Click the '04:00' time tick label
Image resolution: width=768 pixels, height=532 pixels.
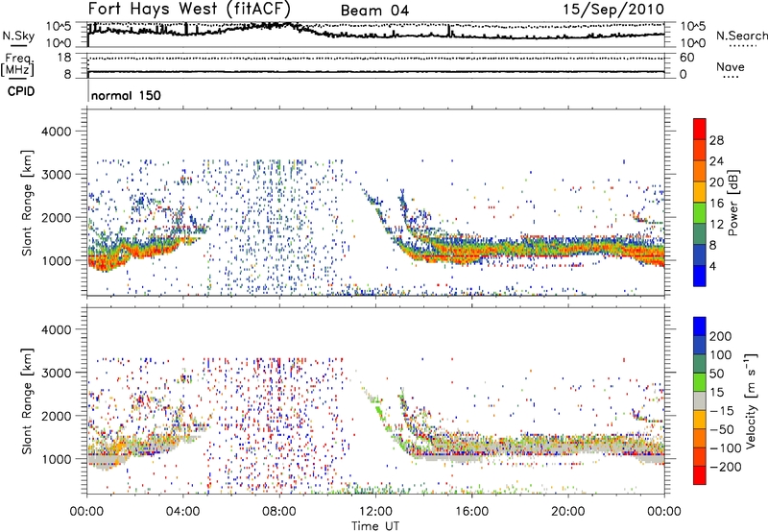click(183, 512)
